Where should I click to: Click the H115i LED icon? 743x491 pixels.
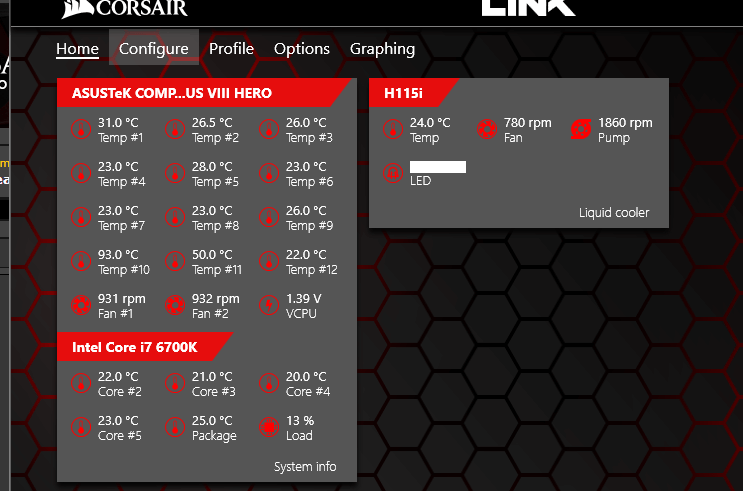click(392, 173)
